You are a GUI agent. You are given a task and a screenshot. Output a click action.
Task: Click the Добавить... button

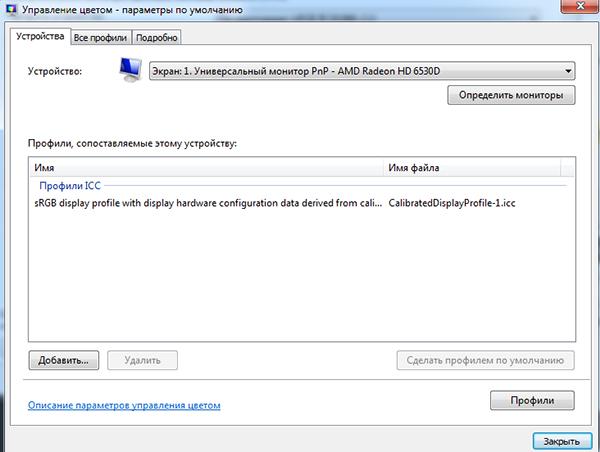click(64, 360)
